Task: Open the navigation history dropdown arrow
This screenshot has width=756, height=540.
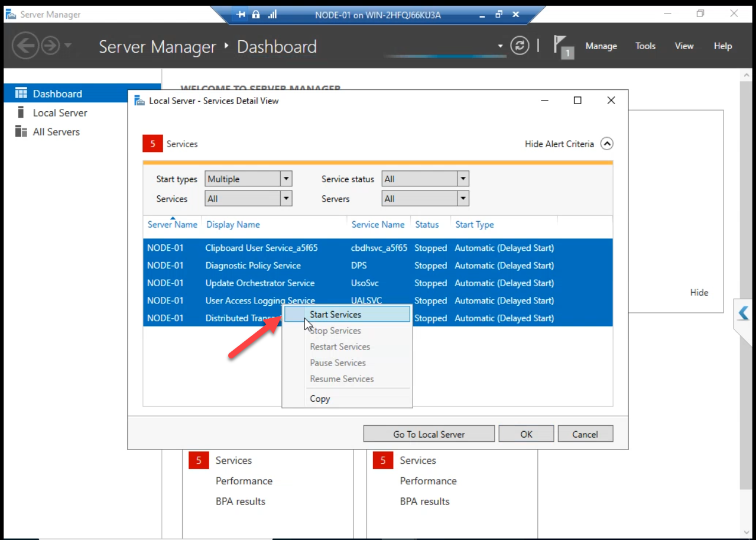Action: pos(67,46)
